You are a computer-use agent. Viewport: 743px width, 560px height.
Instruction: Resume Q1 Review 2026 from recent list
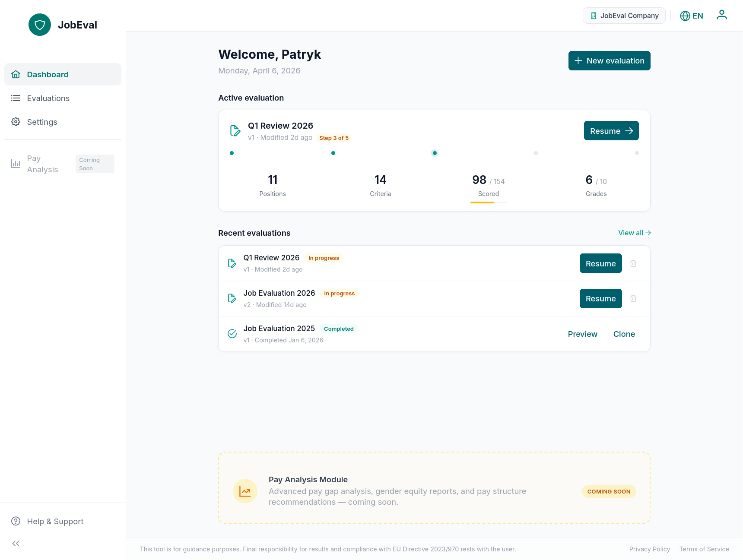coord(600,263)
